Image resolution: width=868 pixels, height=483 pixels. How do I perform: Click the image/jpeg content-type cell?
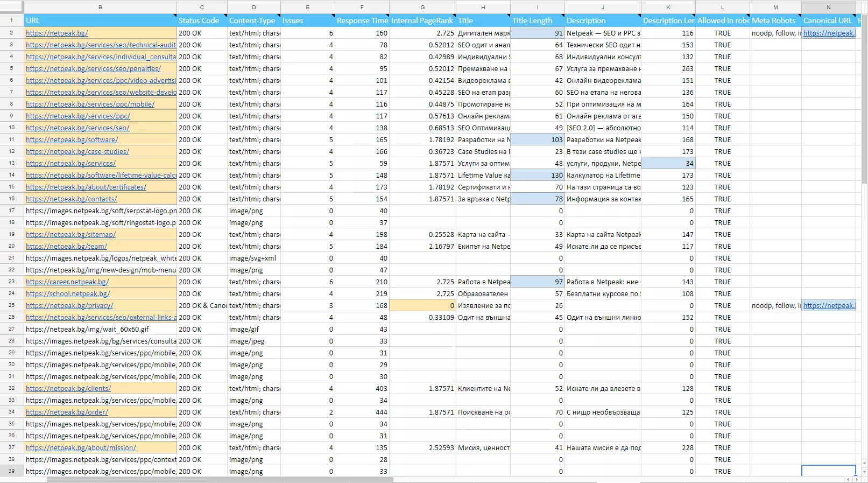click(254, 341)
